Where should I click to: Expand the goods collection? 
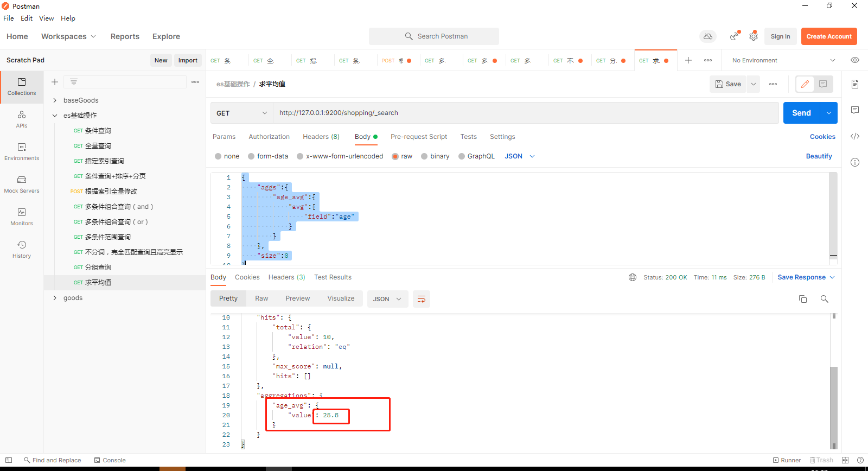click(55, 298)
